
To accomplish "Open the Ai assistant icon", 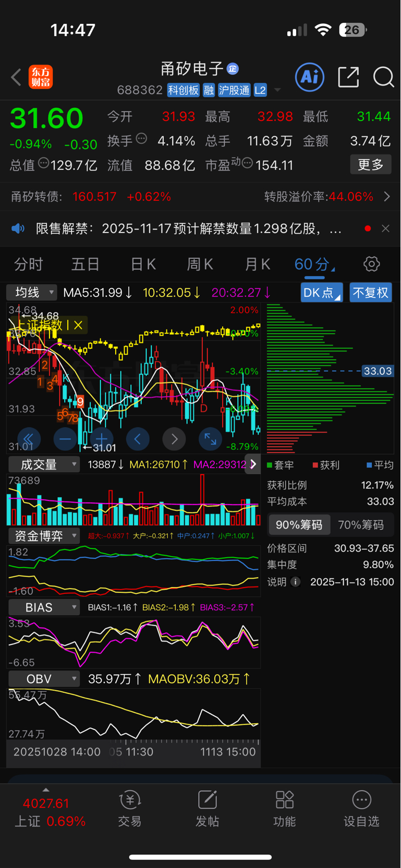I will coord(310,77).
